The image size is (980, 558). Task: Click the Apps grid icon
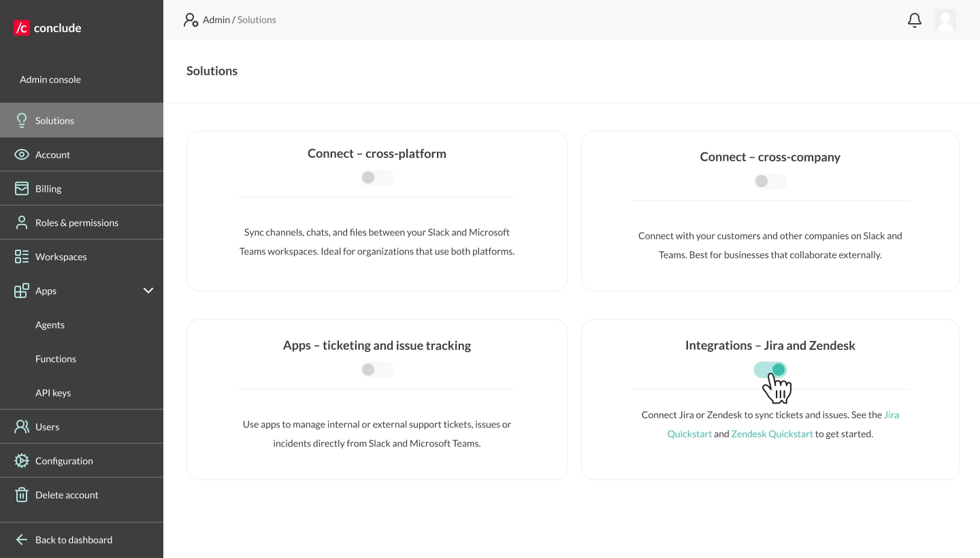pyautogui.click(x=22, y=291)
